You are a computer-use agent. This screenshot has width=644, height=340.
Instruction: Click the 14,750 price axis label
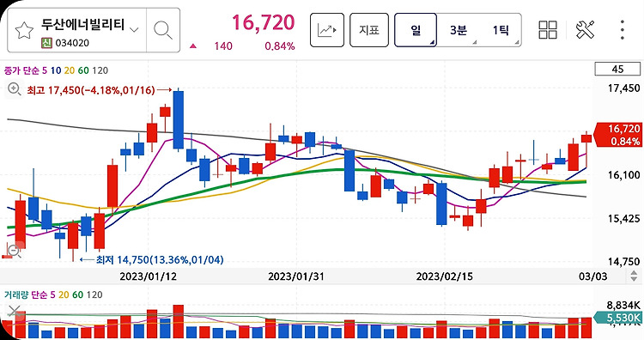(624, 262)
